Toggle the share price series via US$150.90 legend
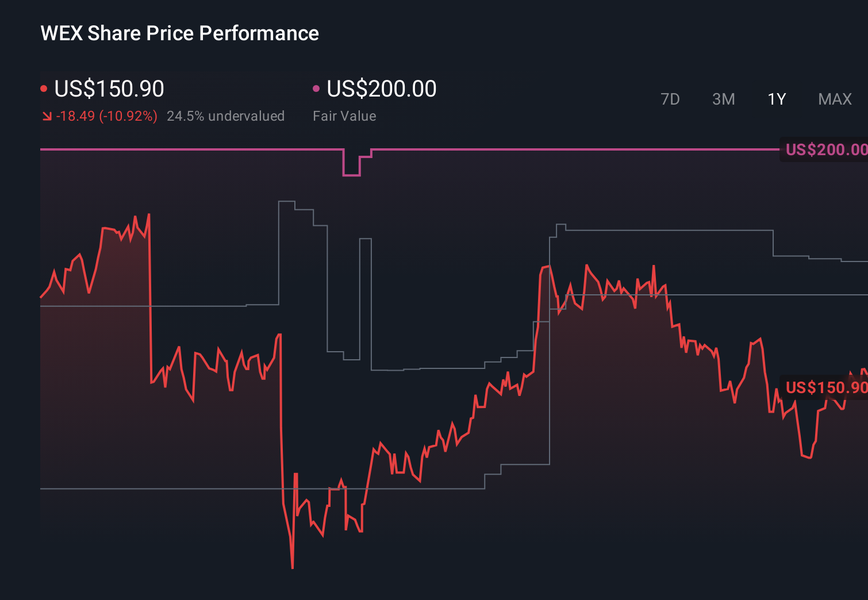This screenshot has height=600, width=868. pos(109,88)
